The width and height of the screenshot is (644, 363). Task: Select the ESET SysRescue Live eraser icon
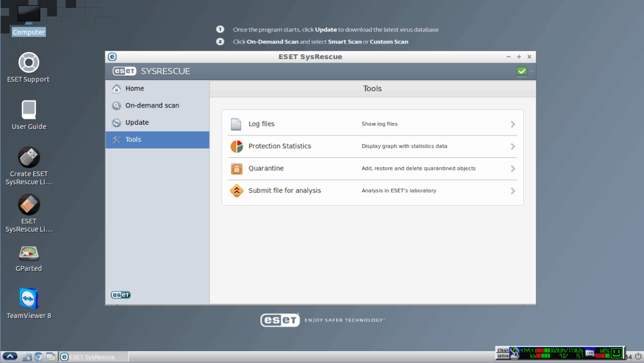(29, 213)
